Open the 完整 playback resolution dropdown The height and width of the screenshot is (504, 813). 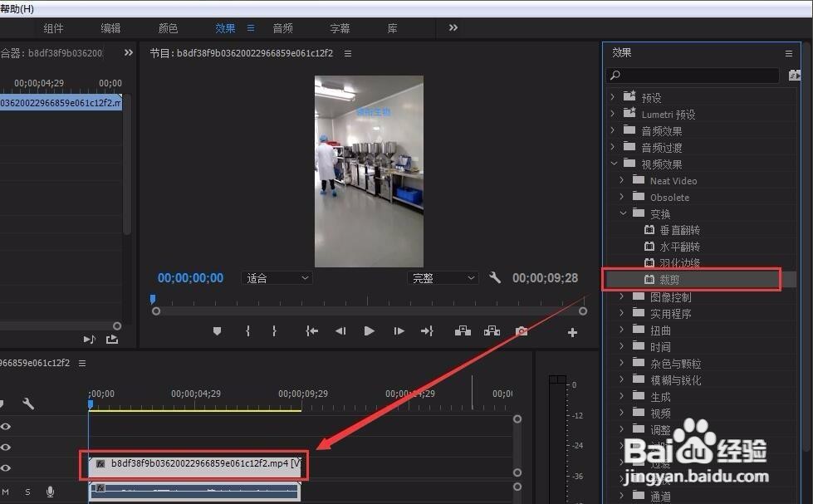click(443, 278)
